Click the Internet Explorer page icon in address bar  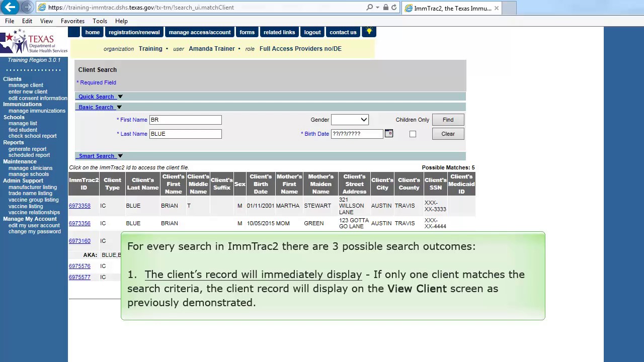[x=42, y=8]
